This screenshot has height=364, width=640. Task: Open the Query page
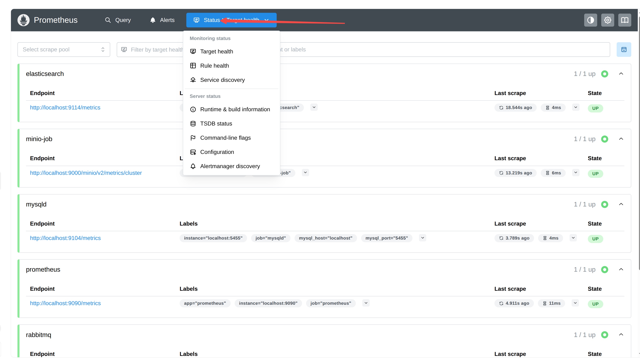(x=118, y=20)
